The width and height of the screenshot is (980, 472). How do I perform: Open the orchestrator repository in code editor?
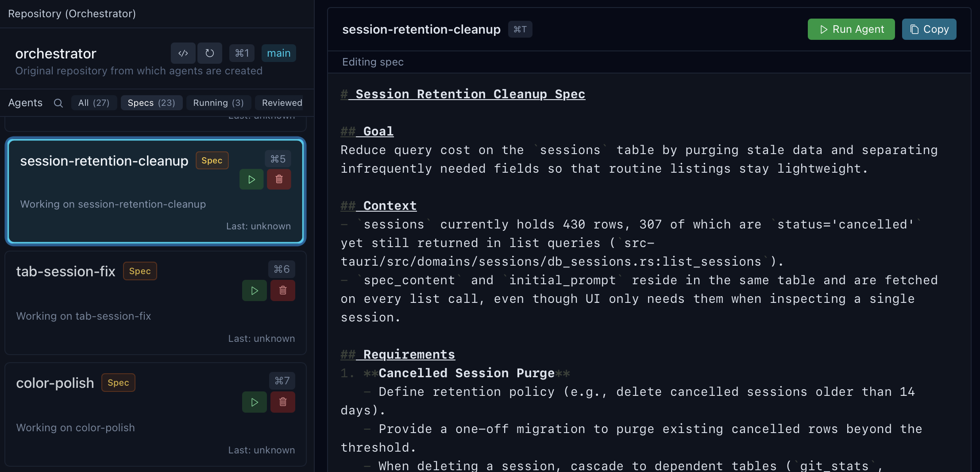(183, 53)
